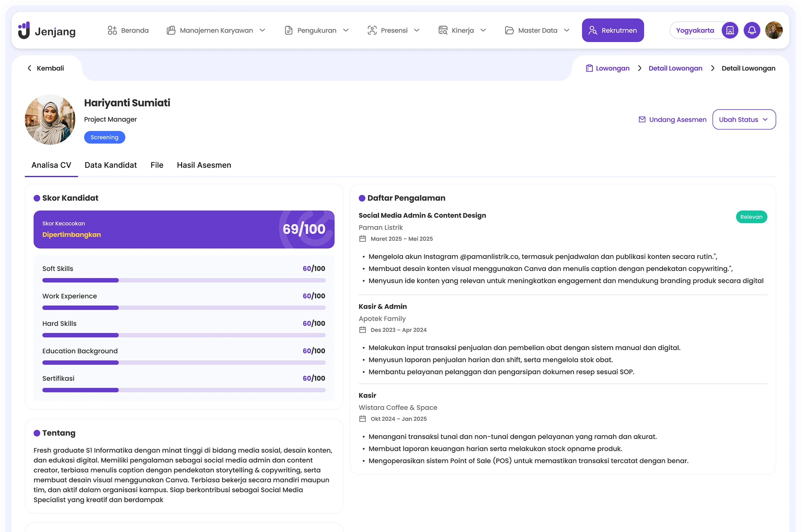Click the notification bell icon
The height and width of the screenshot is (532, 801).
click(752, 31)
